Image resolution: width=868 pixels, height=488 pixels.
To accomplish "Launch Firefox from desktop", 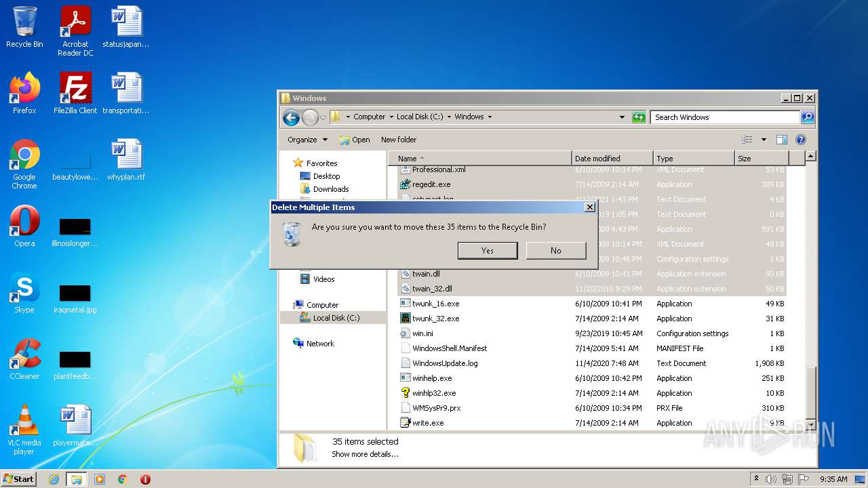I will point(24,93).
